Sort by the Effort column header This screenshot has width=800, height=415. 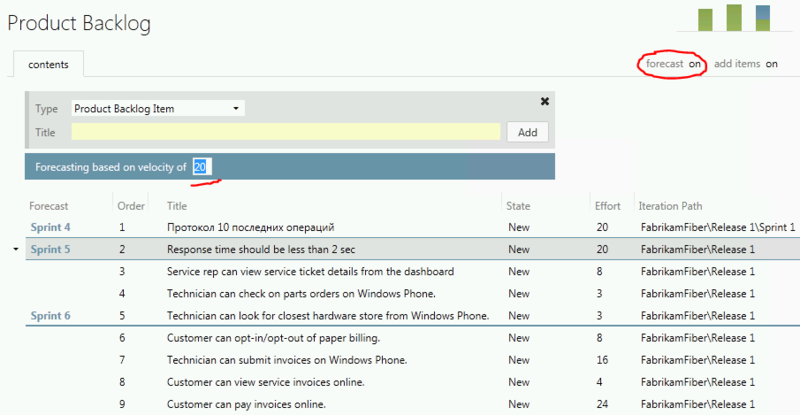pyautogui.click(x=608, y=206)
